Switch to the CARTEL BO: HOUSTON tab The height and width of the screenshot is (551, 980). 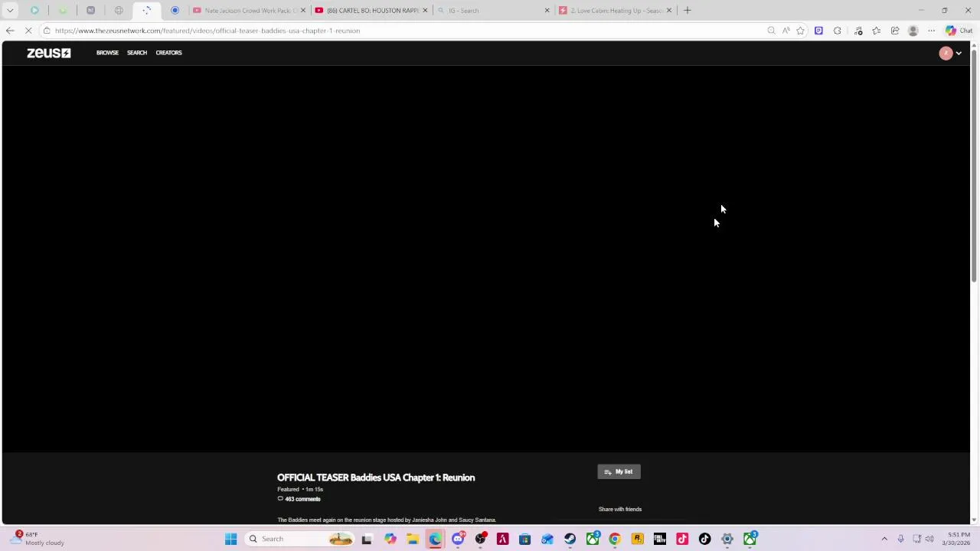pos(371,11)
